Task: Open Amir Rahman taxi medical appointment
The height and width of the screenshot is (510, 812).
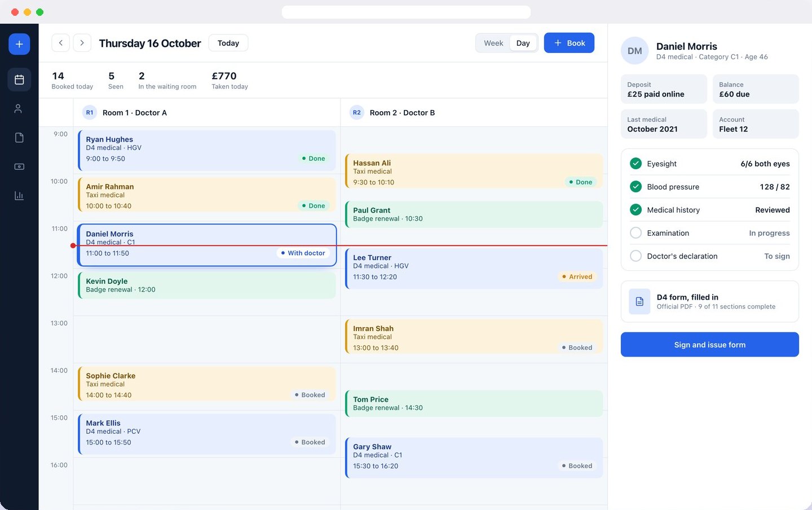Action: click(207, 195)
